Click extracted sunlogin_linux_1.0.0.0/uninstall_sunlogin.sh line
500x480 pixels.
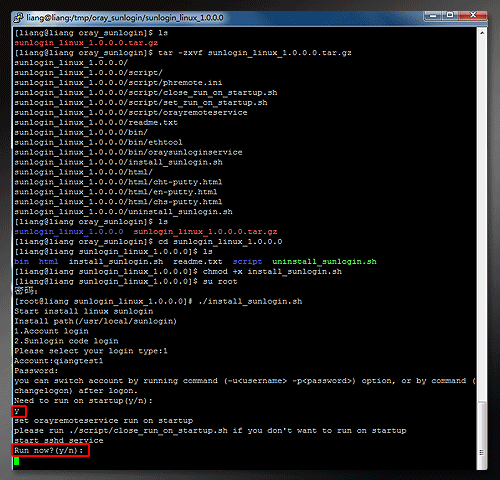pyautogui.click(x=123, y=212)
